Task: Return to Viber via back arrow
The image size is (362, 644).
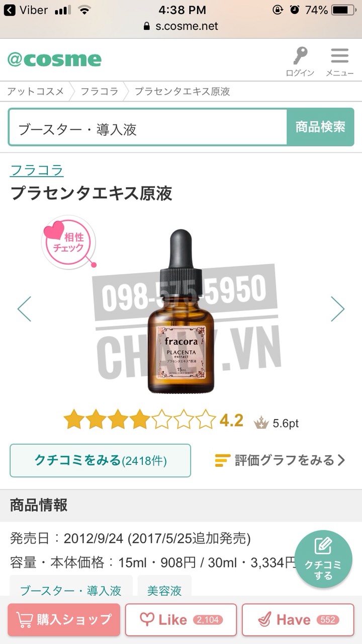Action: (9, 10)
